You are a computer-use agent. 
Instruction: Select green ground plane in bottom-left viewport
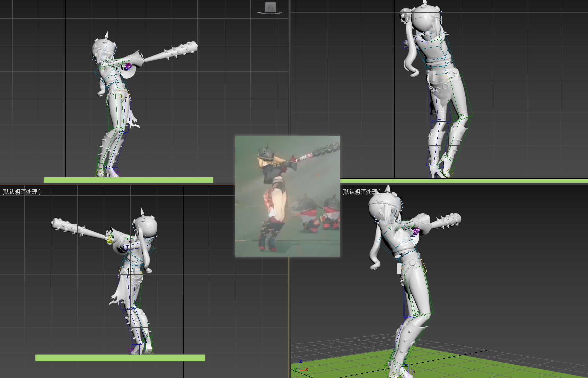pyautogui.click(x=120, y=358)
